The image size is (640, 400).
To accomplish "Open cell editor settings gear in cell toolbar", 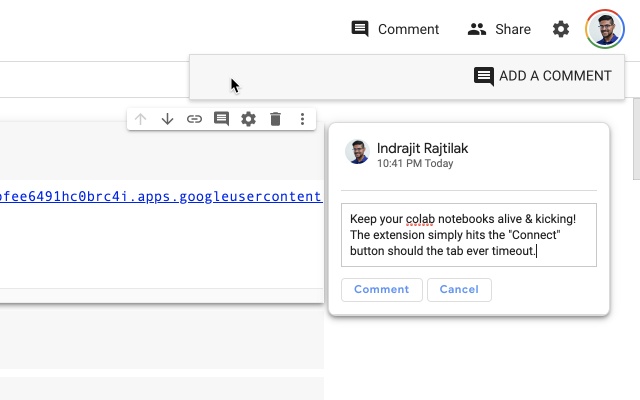I will (249, 119).
